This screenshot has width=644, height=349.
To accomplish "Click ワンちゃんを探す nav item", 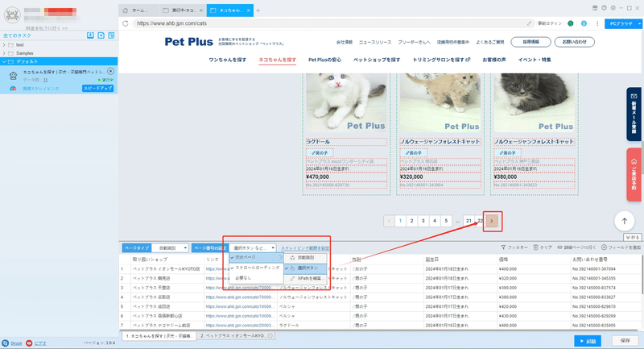I will (x=228, y=60).
